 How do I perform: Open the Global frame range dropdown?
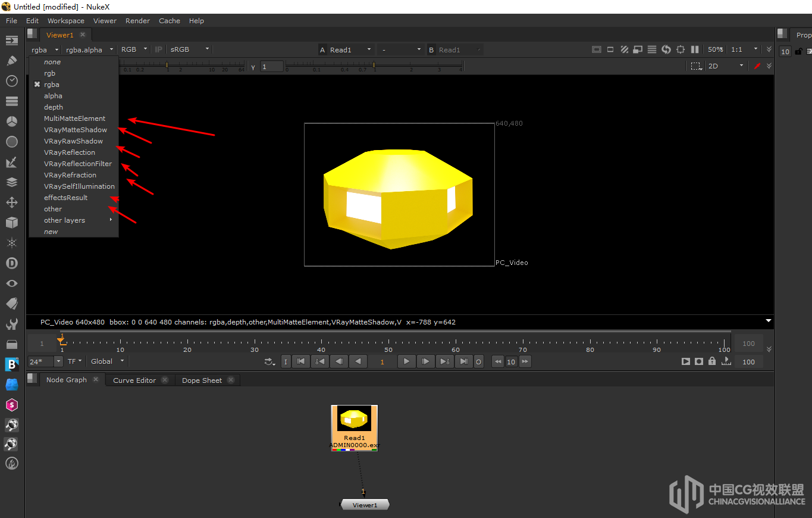click(108, 361)
